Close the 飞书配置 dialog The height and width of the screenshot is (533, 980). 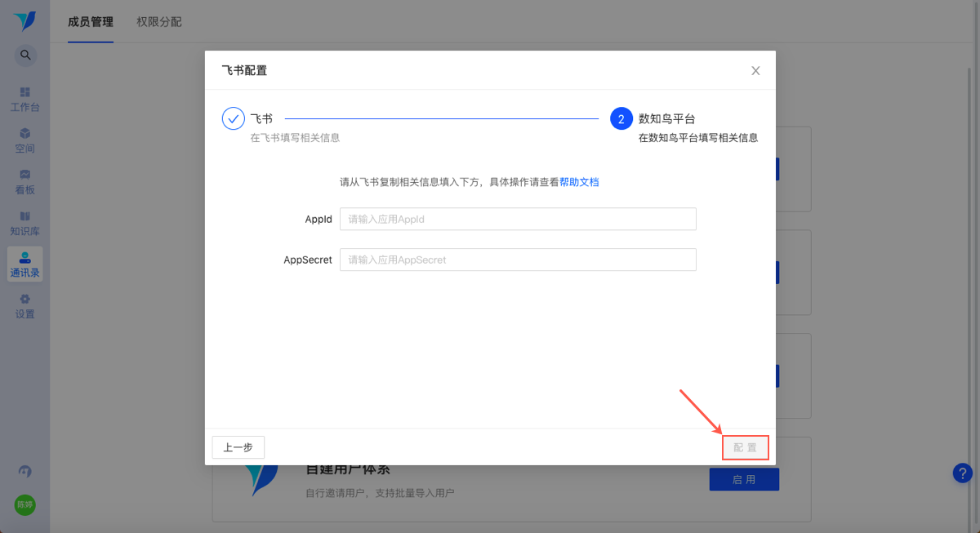[755, 71]
